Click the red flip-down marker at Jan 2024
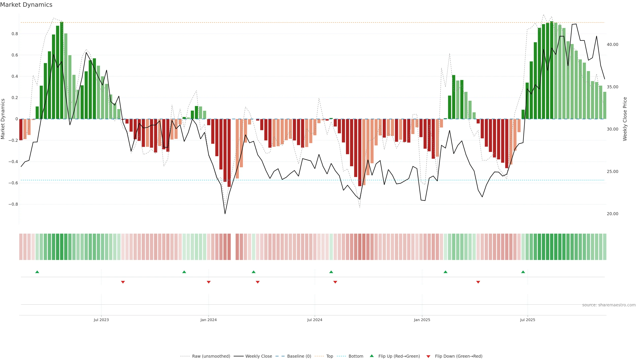The width and height of the screenshot is (644, 362). point(208,282)
